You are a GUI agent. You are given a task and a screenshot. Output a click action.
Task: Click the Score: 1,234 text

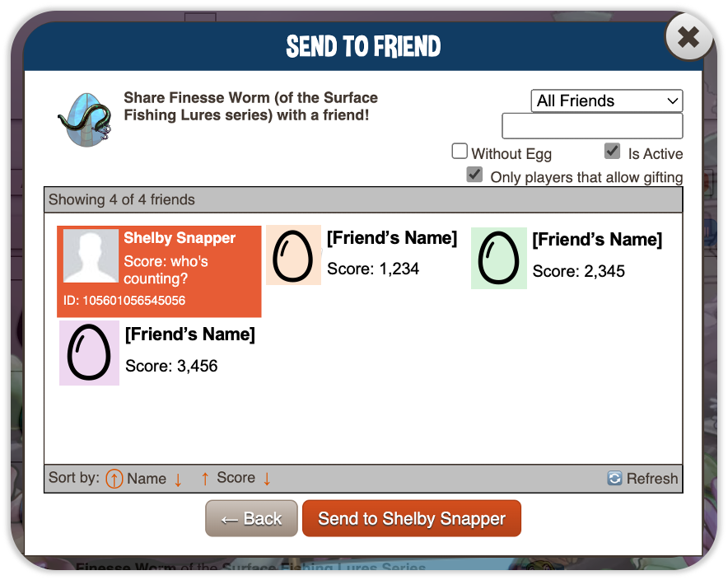373,269
